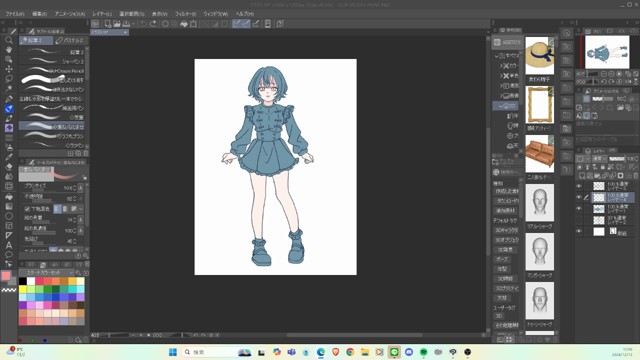Pick the black swatch in color set
This screenshot has width=640, height=360.
tap(23, 281)
